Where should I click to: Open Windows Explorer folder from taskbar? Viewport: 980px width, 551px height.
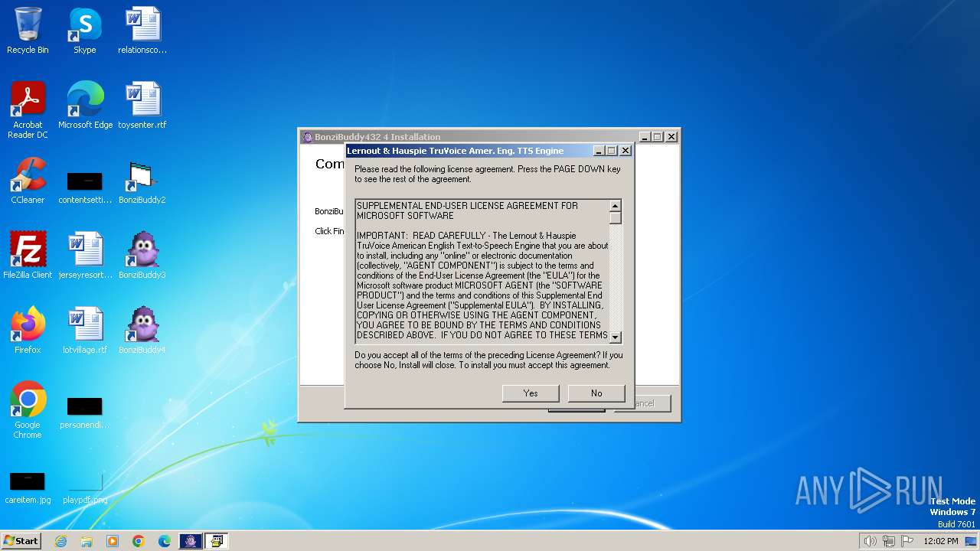[x=87, y=541]
